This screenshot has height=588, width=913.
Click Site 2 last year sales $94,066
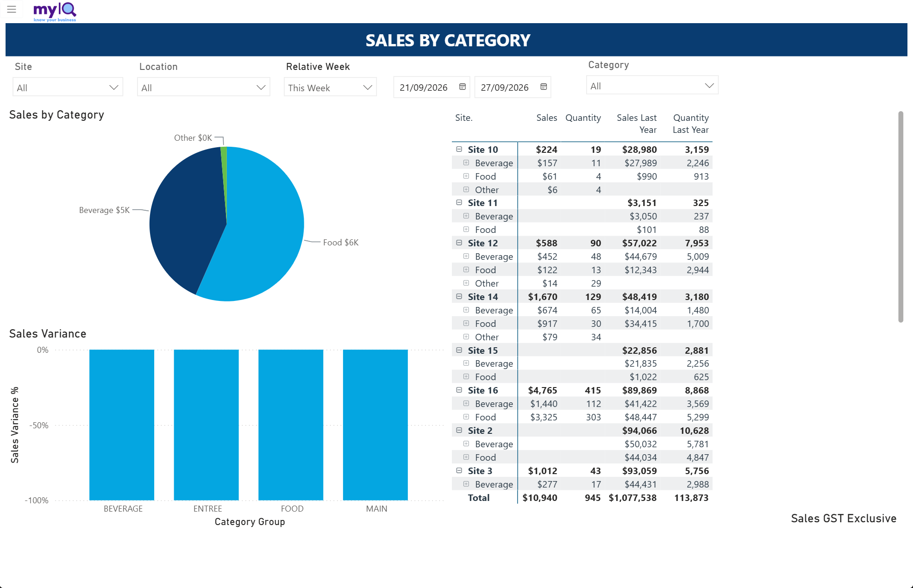click(x=639, y=431)
